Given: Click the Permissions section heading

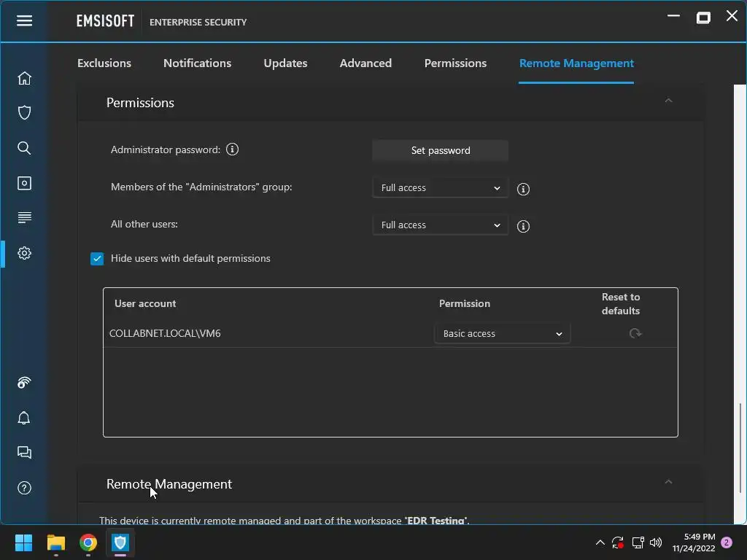Looking at the screenshot, I should point(140,102).
